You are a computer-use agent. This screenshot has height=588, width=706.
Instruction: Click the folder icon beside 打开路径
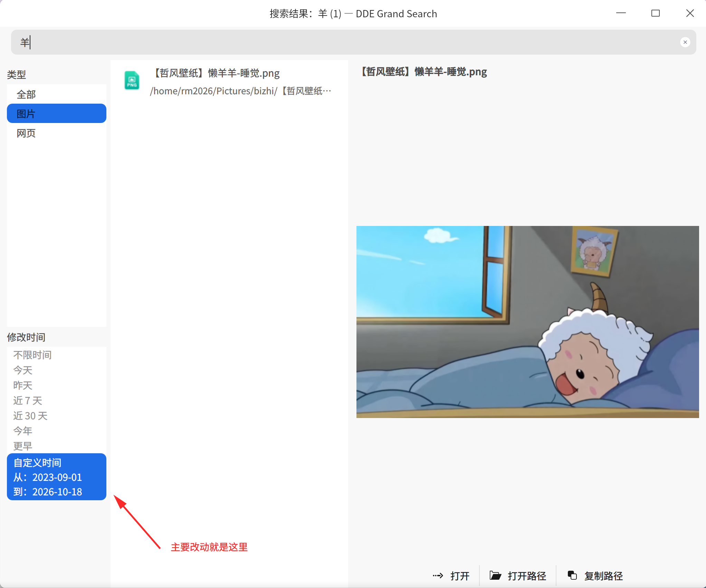click(495, 575)
